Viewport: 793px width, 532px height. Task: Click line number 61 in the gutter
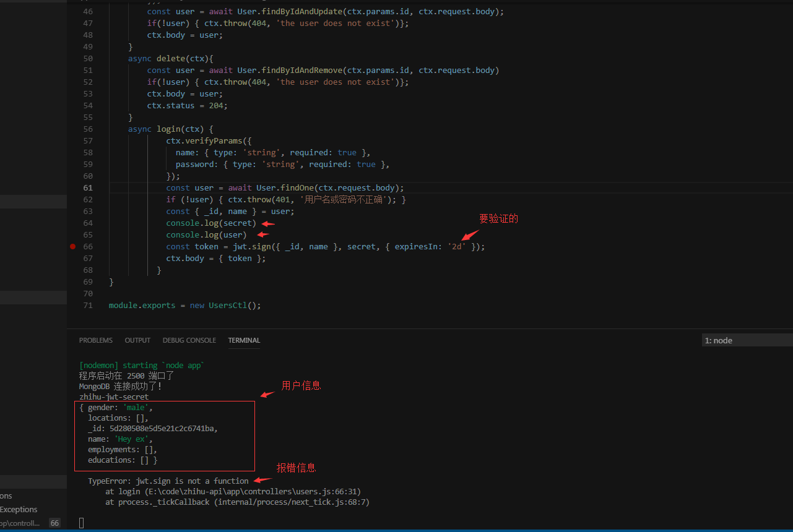point(87,187)
